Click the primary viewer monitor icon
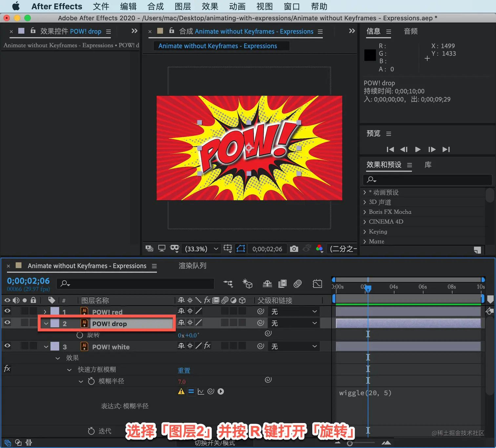 [x=162, y=248]
